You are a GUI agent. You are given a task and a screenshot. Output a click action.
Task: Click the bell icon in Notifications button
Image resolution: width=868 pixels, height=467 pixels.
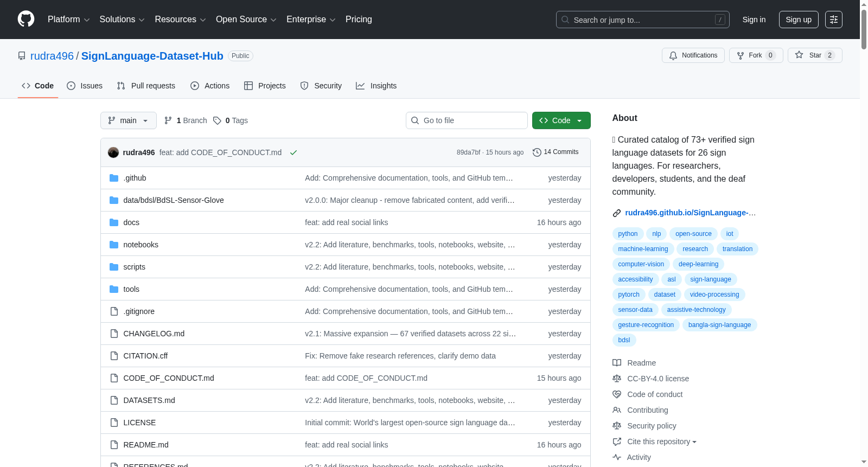coord(673,55)
